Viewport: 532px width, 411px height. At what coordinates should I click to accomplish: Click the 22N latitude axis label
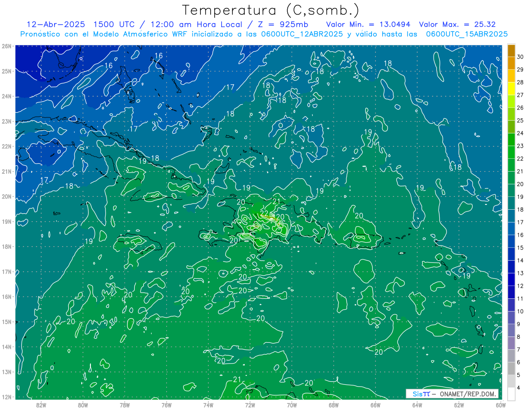(x=7, y=146)
